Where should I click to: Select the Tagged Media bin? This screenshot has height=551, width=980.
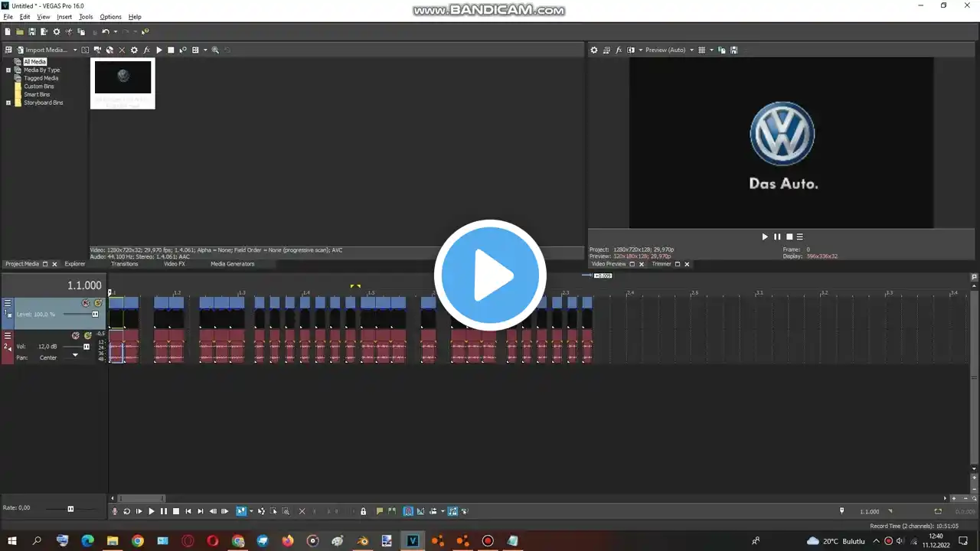click(41, 78)
